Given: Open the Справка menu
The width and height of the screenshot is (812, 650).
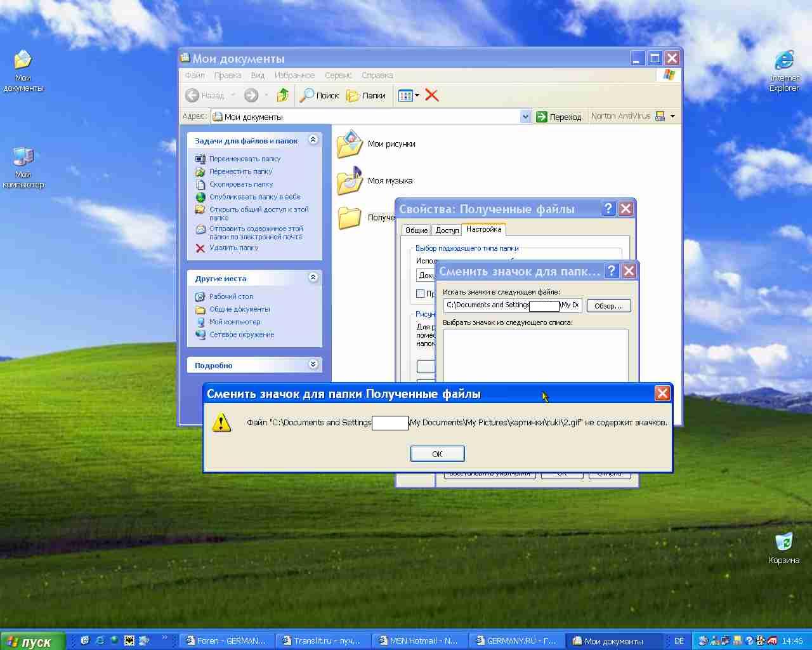Looking at the screenshot, I should point(377,75).
